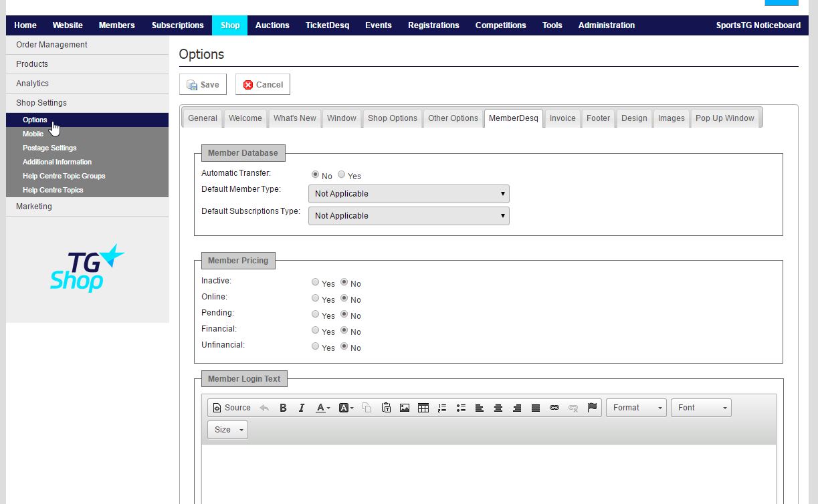Open the Default Member Type dropdown
Viewport: 818px width, 504px height.
409,194
